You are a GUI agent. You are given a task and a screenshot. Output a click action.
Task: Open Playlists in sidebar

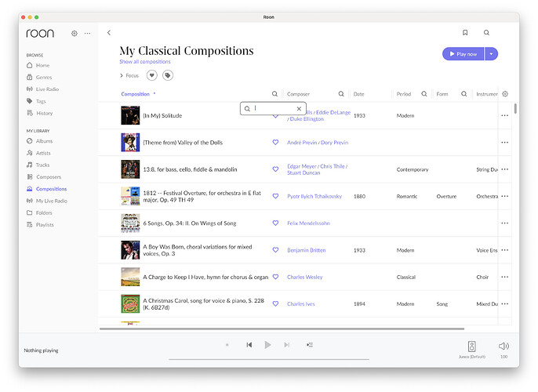click(40, 225)
